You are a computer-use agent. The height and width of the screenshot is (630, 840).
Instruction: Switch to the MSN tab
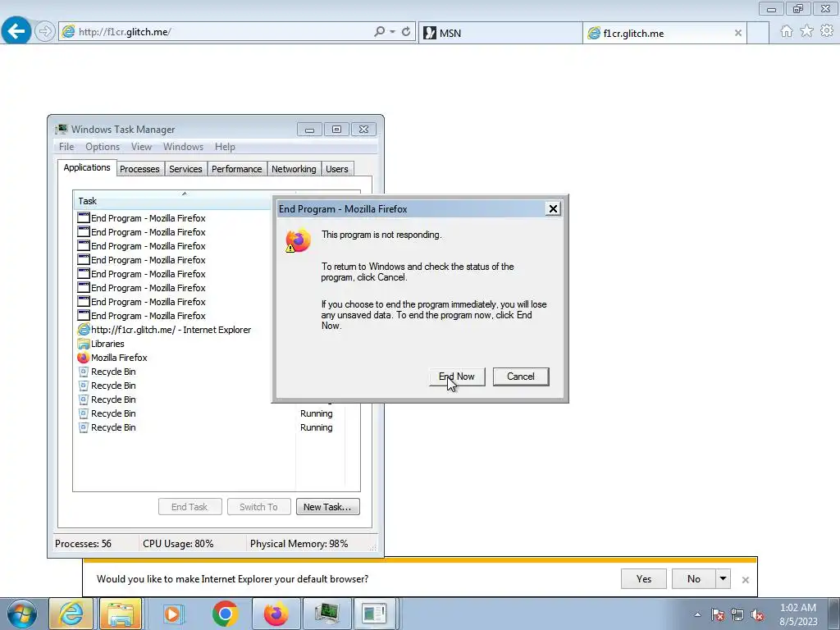[x=500, y=33]
